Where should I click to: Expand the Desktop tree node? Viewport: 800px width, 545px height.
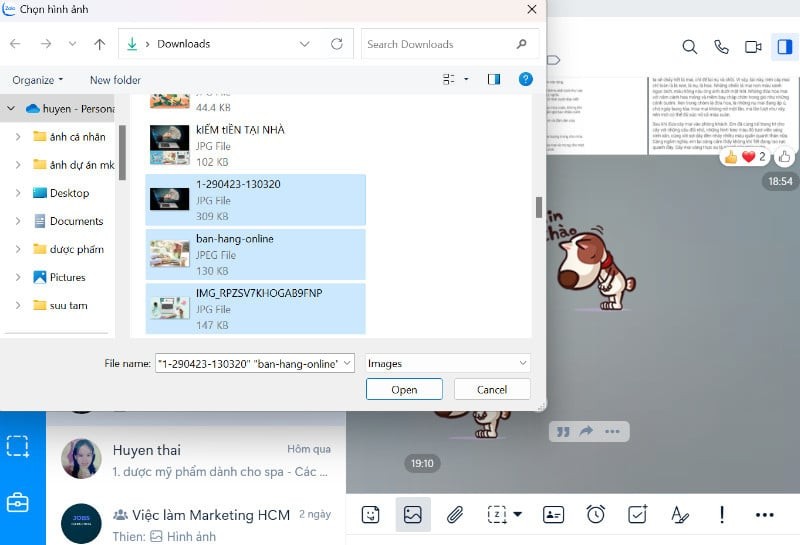[x=18, y=193]
